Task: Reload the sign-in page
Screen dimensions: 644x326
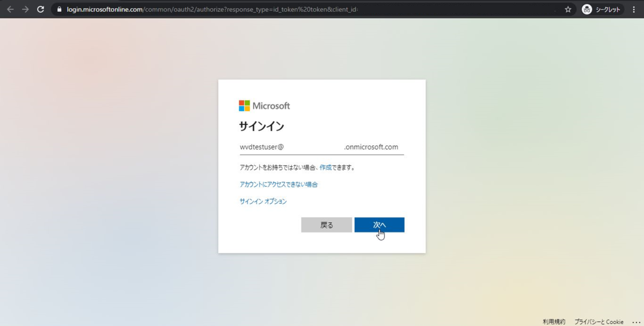Action: pyautogui.click(x=40, y=9)
